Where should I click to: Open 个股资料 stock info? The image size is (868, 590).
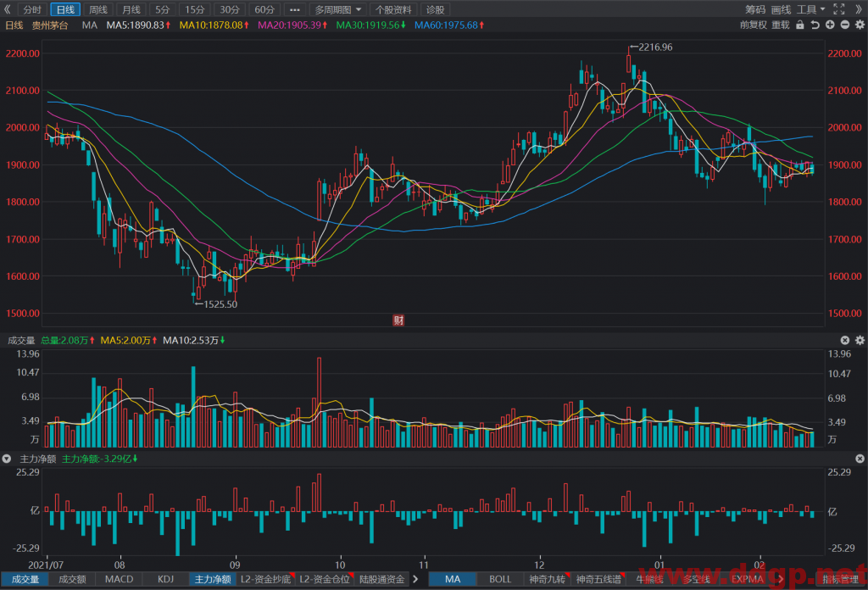pyautogui.click(x=393, y=9)
